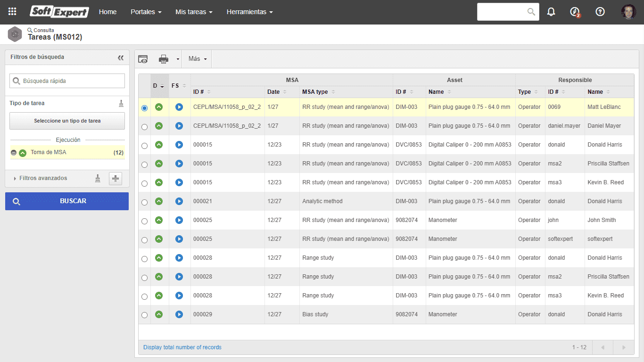This screenshot has height=362, width=644.
Task: Sort by MSA type column
Action: tap(319, 92)
